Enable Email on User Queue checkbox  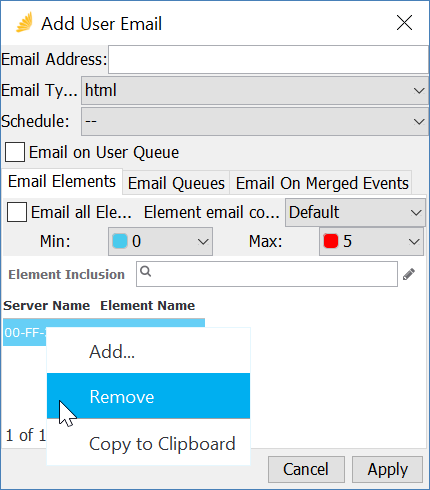tap(15, 152)
